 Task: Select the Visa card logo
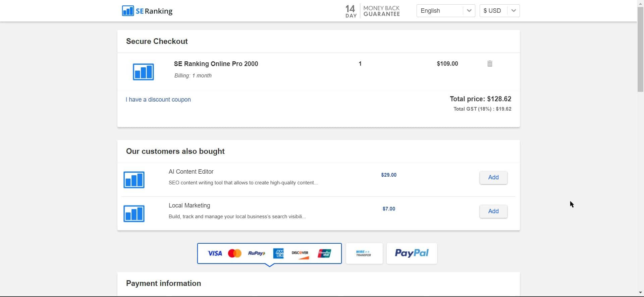(215, 253)
